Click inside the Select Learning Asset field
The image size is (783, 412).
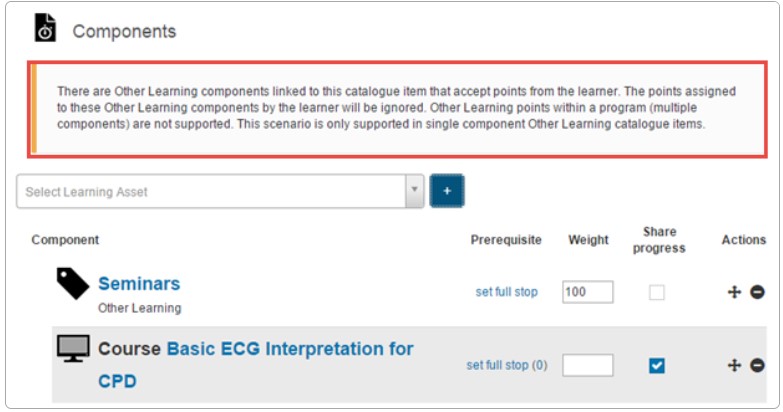pos(211,191)
